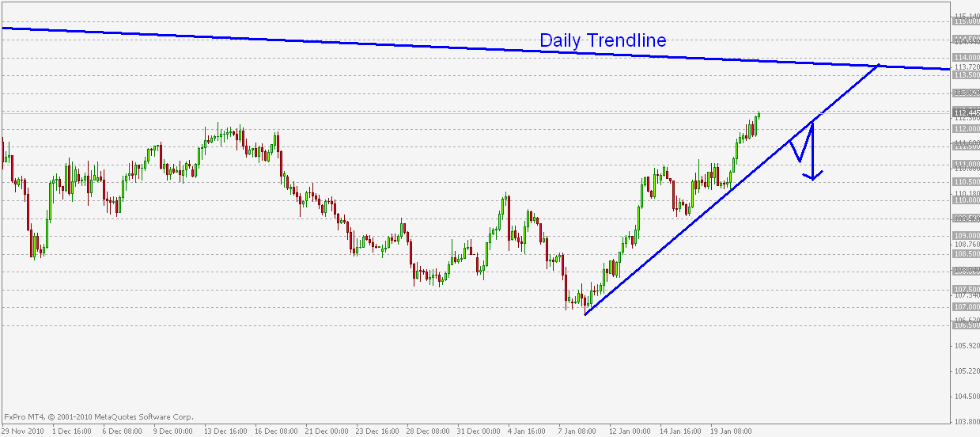Click the 19 Jan 08:00 time label

point(732,431)
